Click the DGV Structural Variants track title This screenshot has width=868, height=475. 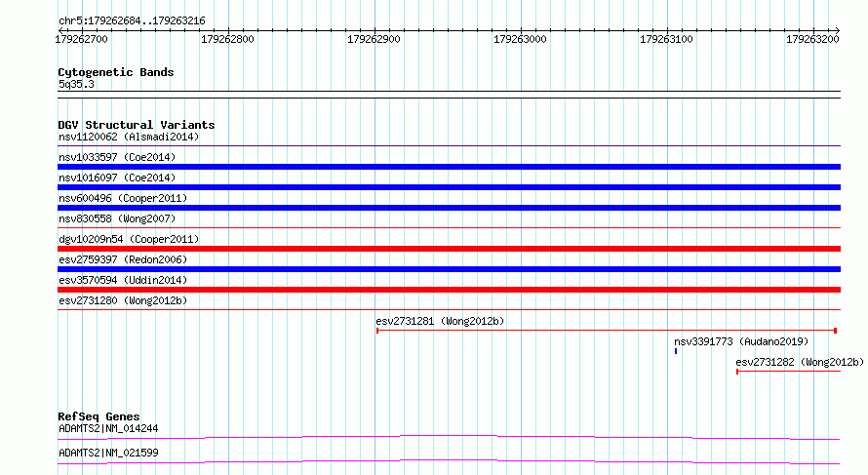click(137, 125)
